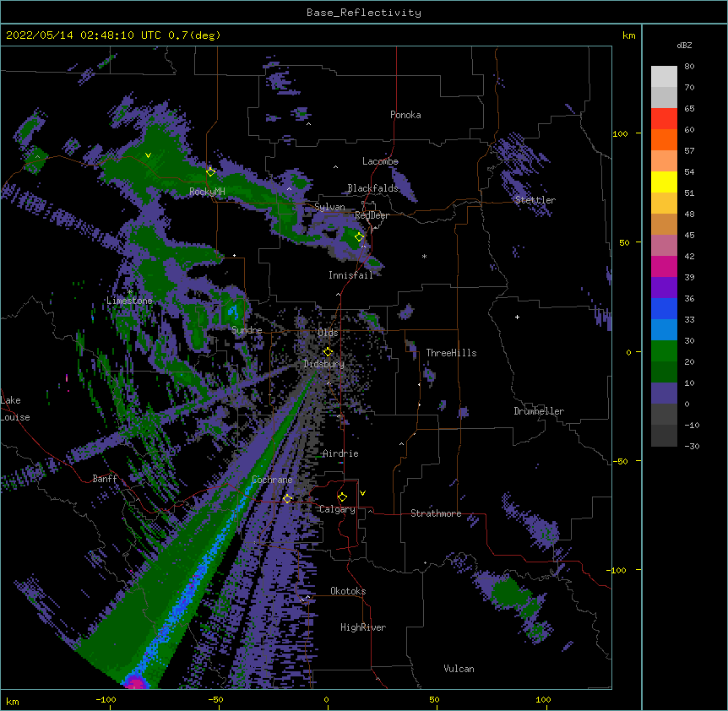Pick the green 30 dBZ legend swatch
The width and height of the screenshot is (728, 711).
tap(664, 351)
